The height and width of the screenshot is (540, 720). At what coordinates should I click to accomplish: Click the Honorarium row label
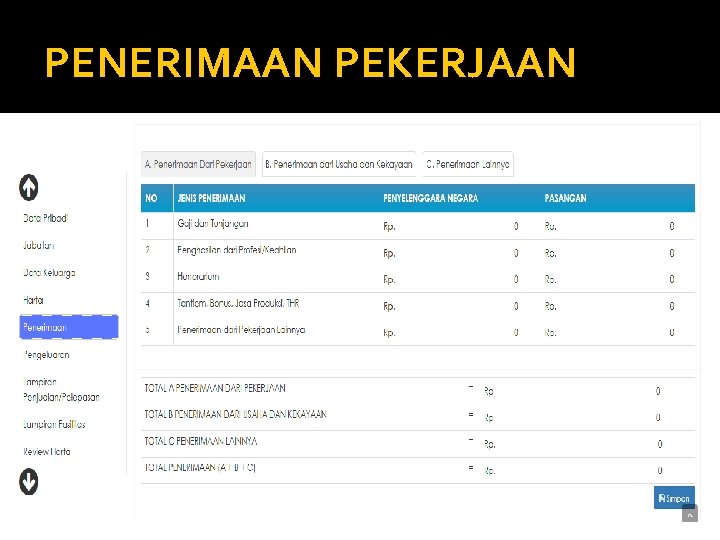(x=198, y=276)
